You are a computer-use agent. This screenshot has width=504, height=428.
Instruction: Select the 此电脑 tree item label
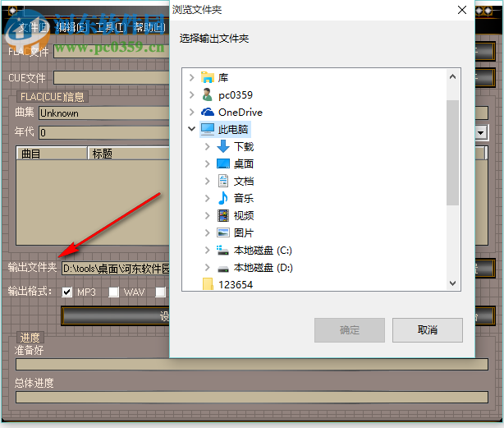coord(233,129)
